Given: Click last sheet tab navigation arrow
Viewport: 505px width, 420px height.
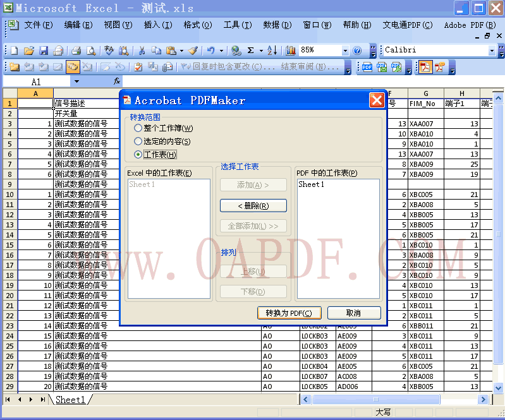Looking at the screenshot, I should 42,399.
